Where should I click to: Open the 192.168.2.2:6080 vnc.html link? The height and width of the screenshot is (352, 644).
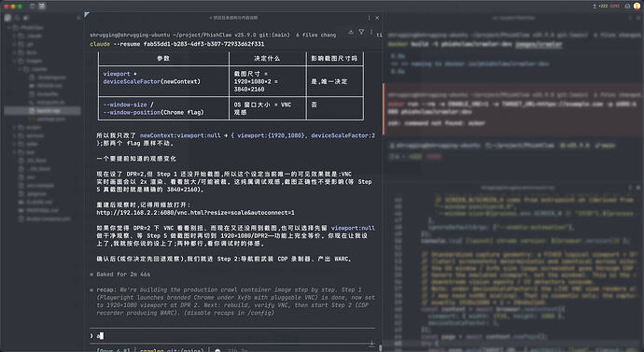click(195, 213)
